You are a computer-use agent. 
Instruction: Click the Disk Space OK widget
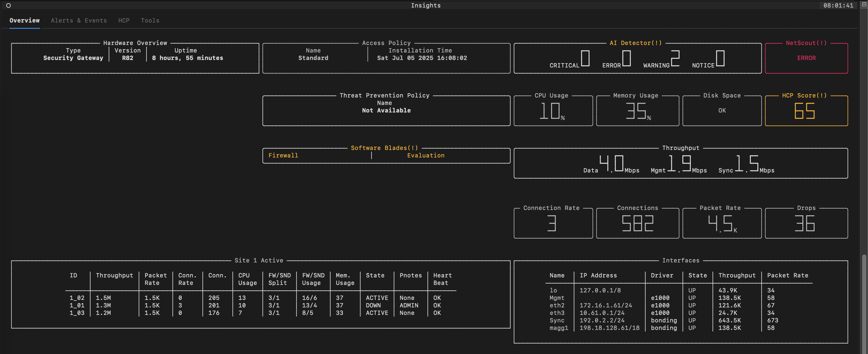pos(722,111)
